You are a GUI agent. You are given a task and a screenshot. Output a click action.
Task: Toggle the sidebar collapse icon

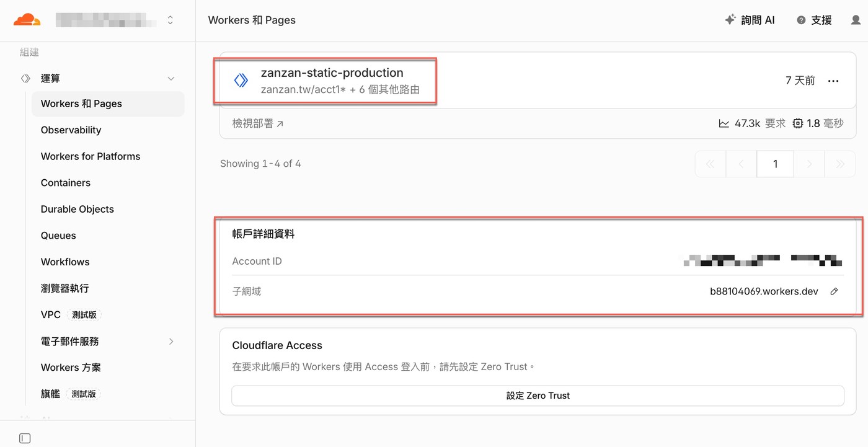tap(25, 438)
